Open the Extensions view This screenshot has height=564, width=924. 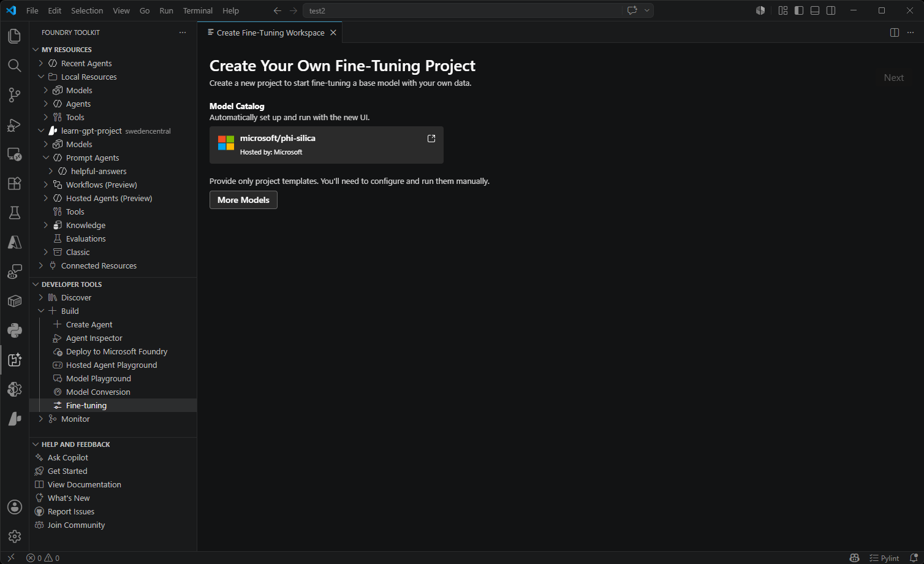coord(15,183)
